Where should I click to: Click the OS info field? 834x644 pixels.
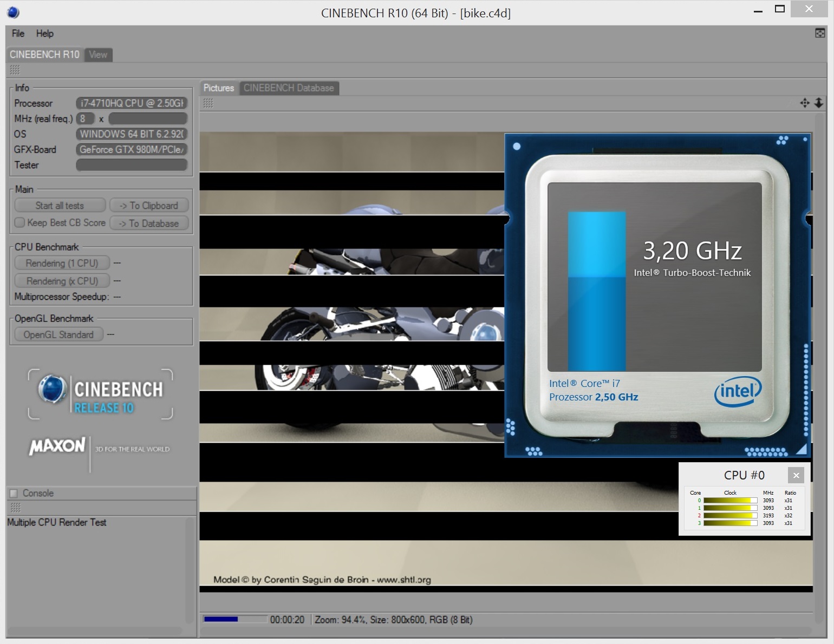tap(132, 134)
